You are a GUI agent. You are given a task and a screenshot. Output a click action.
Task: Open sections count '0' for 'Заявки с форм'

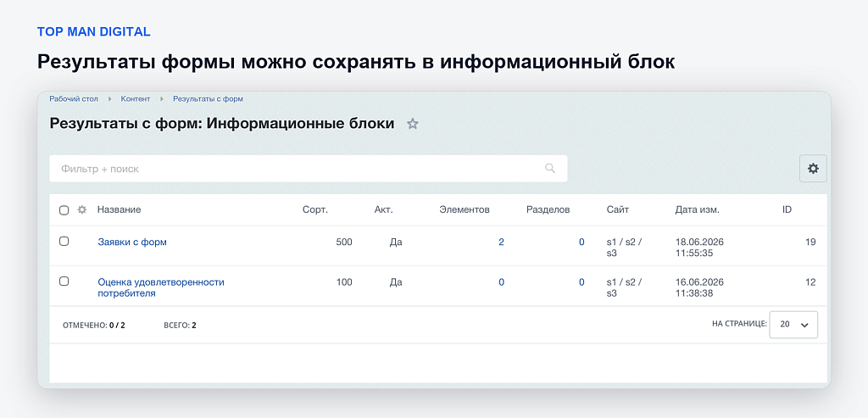(x=581, y=242)
